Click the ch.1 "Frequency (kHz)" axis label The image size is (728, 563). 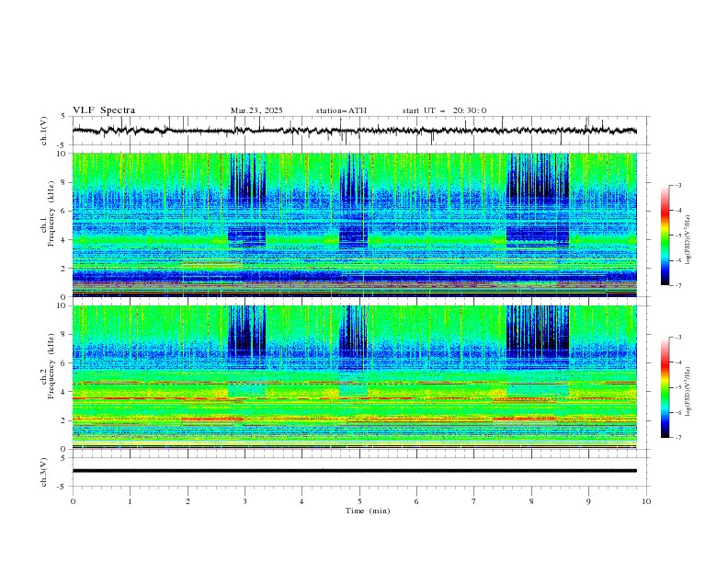point(51,214)
